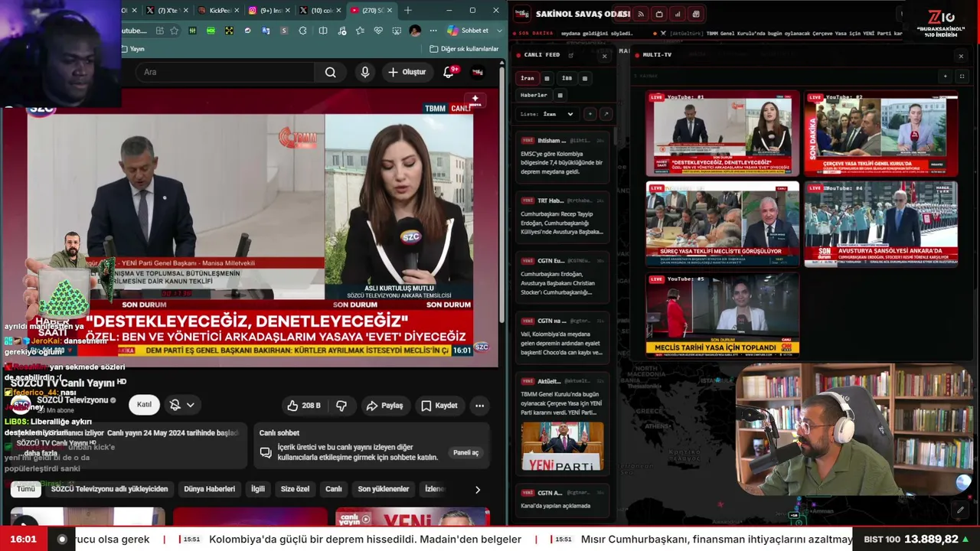Click the newspaper icon in Sakinol header

pos(696,14)
